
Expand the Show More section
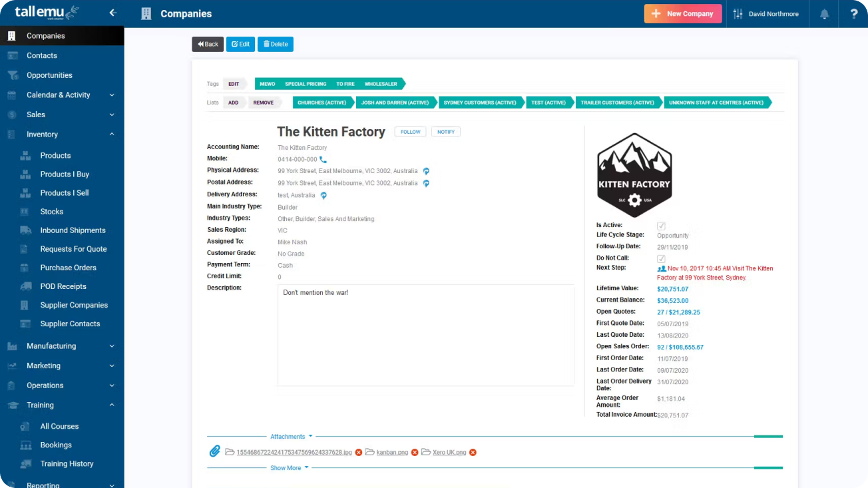(289, 468)
